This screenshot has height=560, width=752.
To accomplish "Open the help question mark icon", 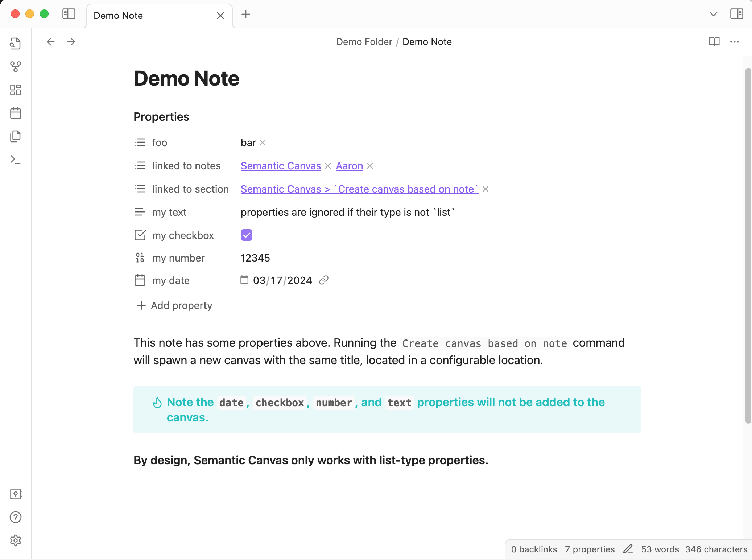I will (16, 517).
